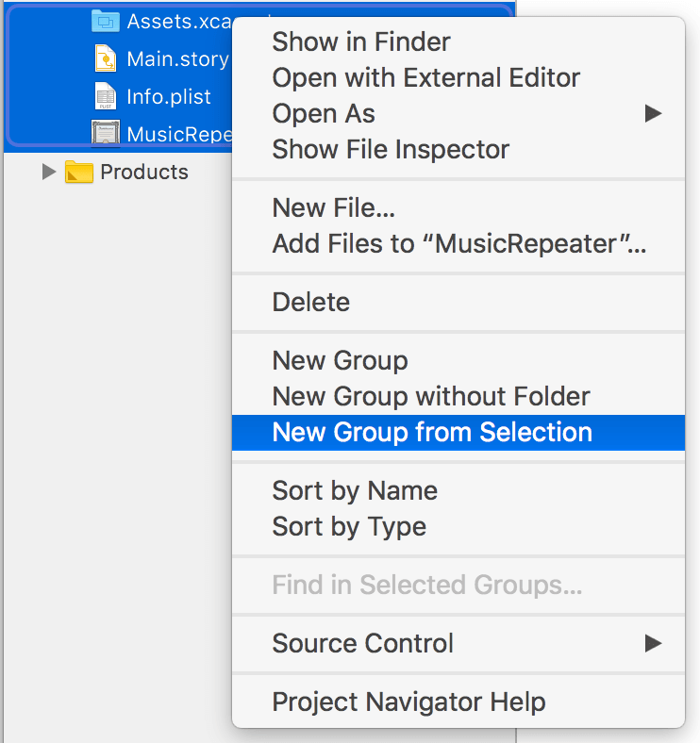Expand the Source Control submenu arrow
This screenshot has width=700, height=743.
pyautogui.click(x=652, y=643)
